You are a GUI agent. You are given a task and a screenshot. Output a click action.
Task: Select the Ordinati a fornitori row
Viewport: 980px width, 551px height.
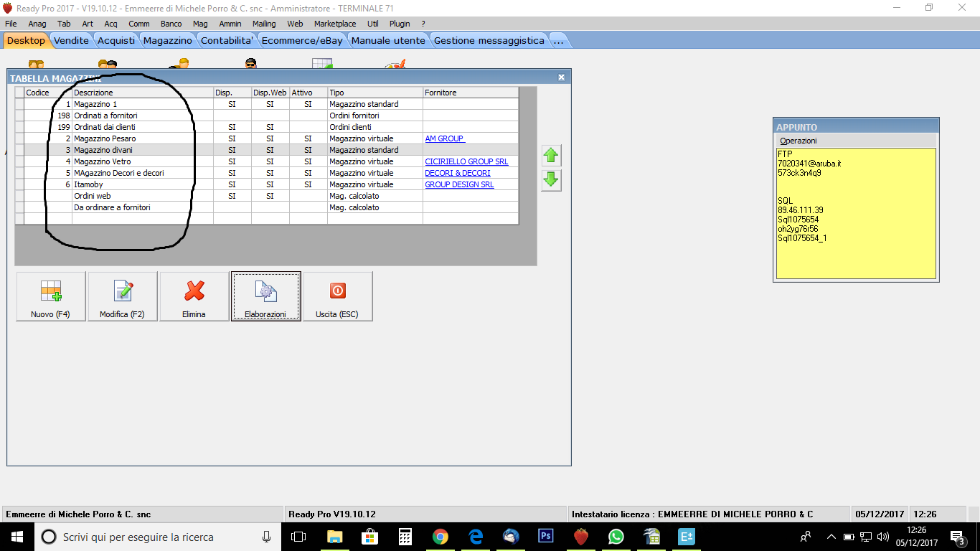[x=267, y=116]
